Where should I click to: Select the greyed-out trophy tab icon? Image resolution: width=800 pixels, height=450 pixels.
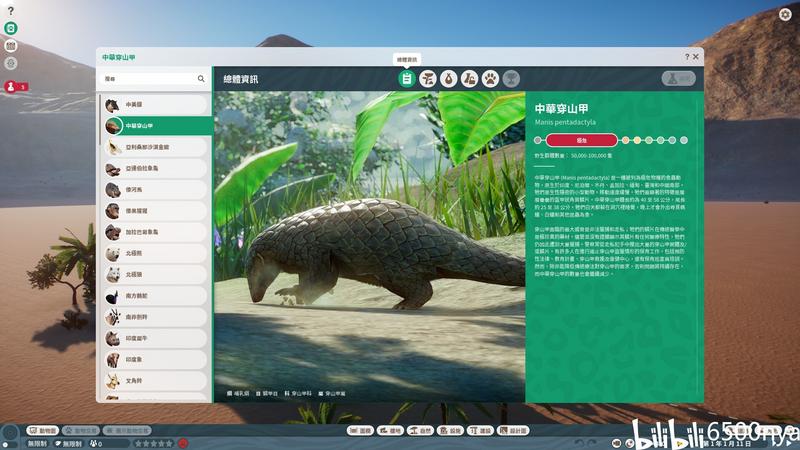coord(511,79)
